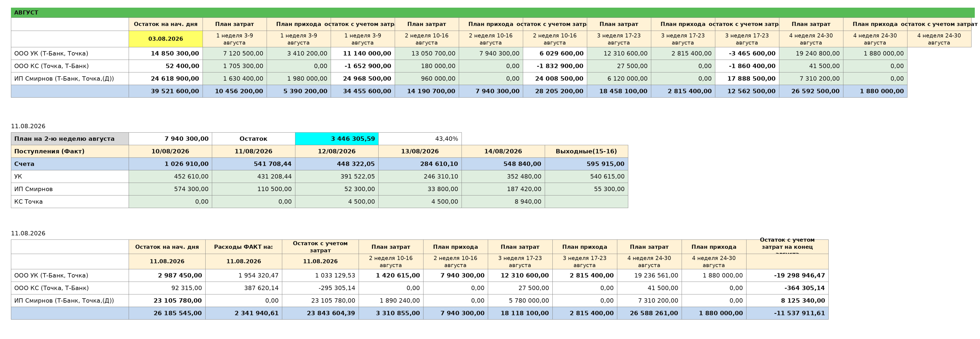Click the 'Расходы ФАКТ на:' column header
980x339 pixels.
243,247
